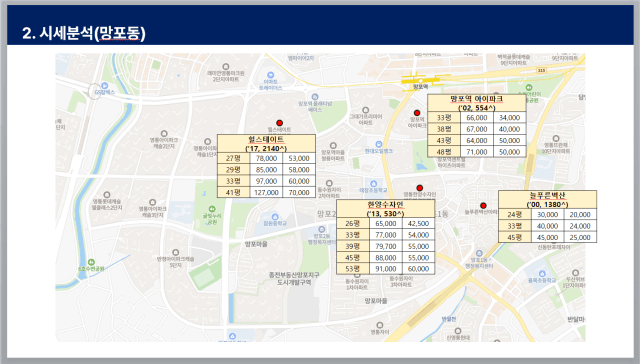The image size is (640, 364).
Task: Click the 글빛누리공원 green park icon
Action: coord(212,209)
